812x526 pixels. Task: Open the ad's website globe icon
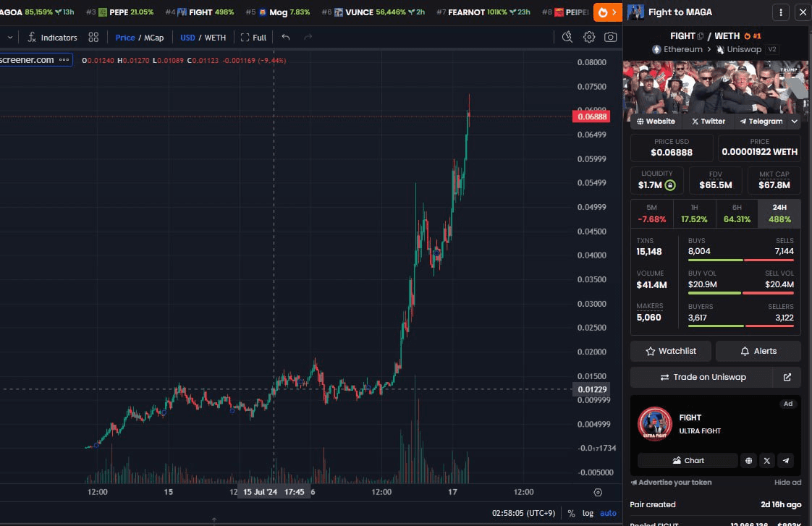749,460
